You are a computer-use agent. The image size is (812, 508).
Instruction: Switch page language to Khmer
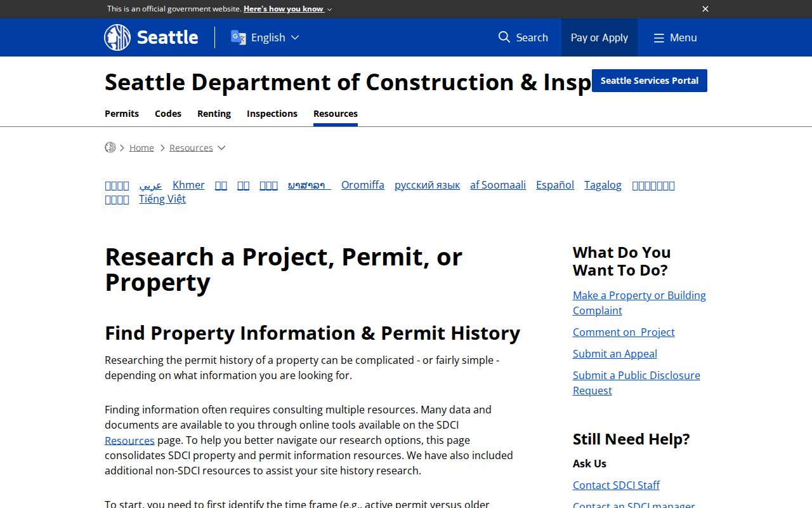point(188,185)
